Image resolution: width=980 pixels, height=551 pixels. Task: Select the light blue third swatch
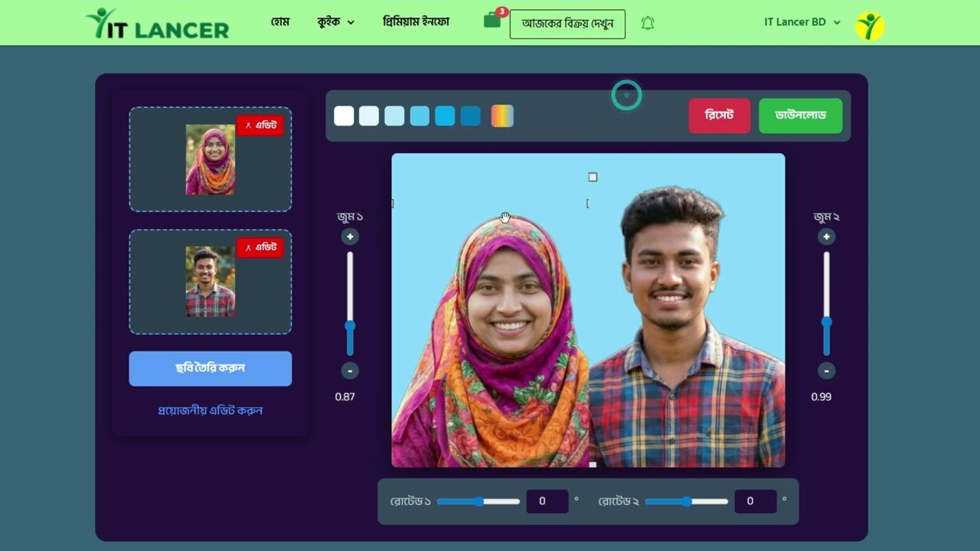tap(394, 116)
